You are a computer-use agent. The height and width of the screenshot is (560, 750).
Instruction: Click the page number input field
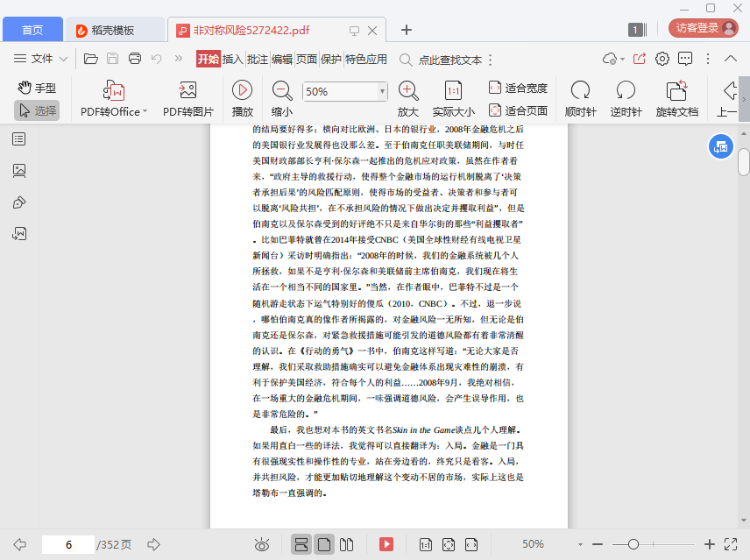67,544
